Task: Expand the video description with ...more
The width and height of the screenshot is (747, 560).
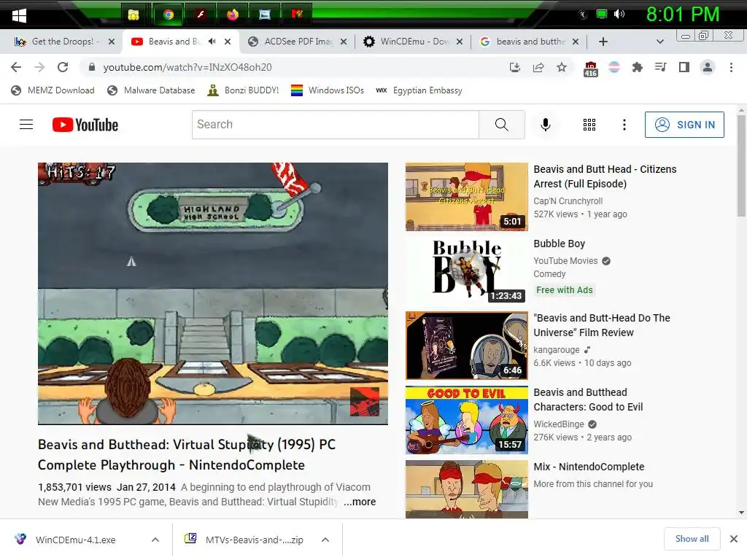Action: pyautogui.click(x=360, y=502)
